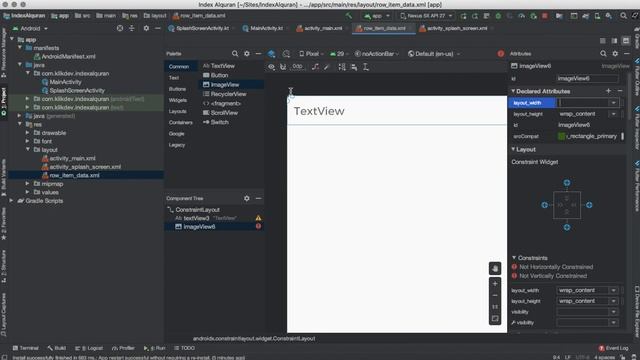Switch to MainActivity.kt tab

tap(262, 29)
